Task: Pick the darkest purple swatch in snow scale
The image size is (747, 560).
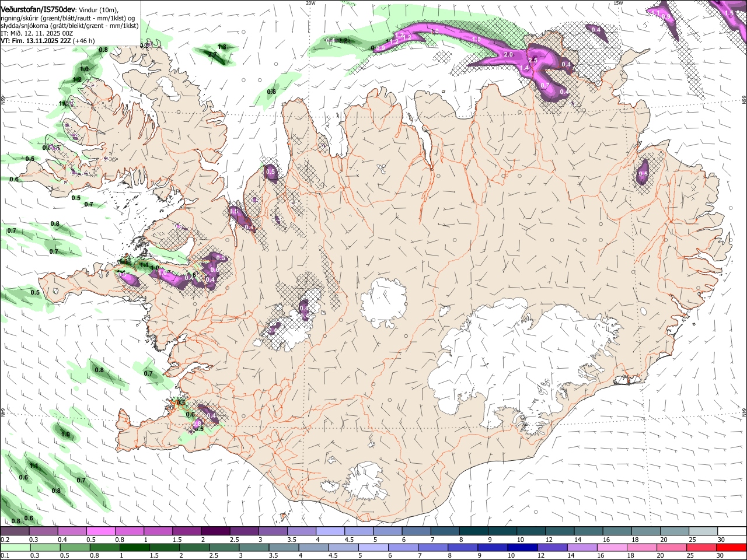Action: (x=215, y=531)
